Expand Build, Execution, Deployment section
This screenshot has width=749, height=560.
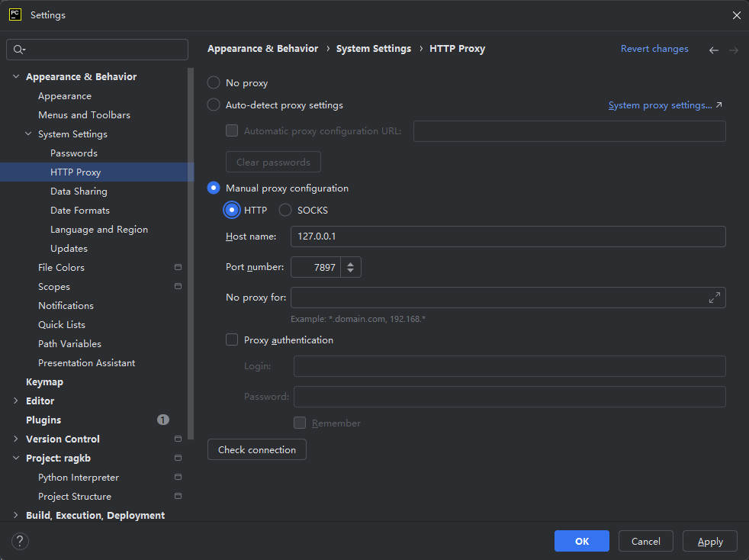pyautogui.click(x=16, y=515)
